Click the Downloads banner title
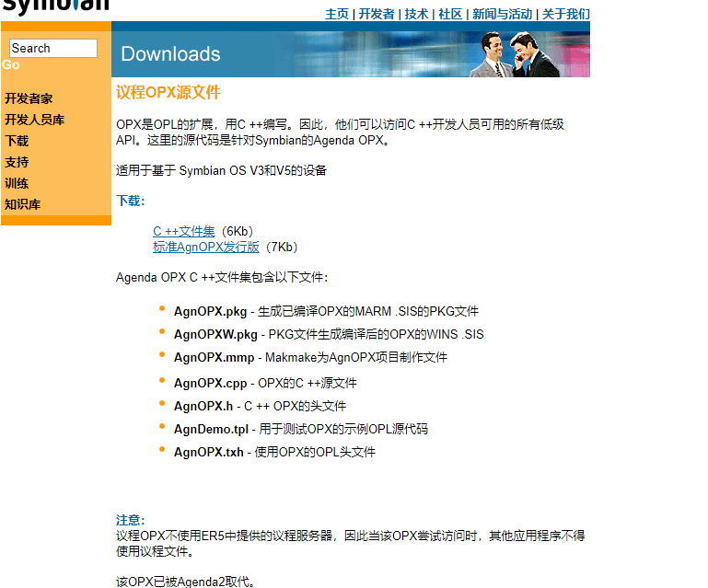This screenshot has height=588, width=708. 170,54
